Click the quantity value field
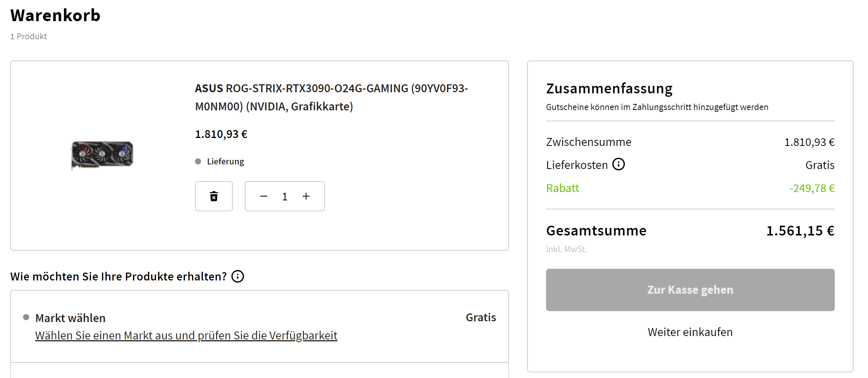The image size is (868, 378). click(285, 197)
